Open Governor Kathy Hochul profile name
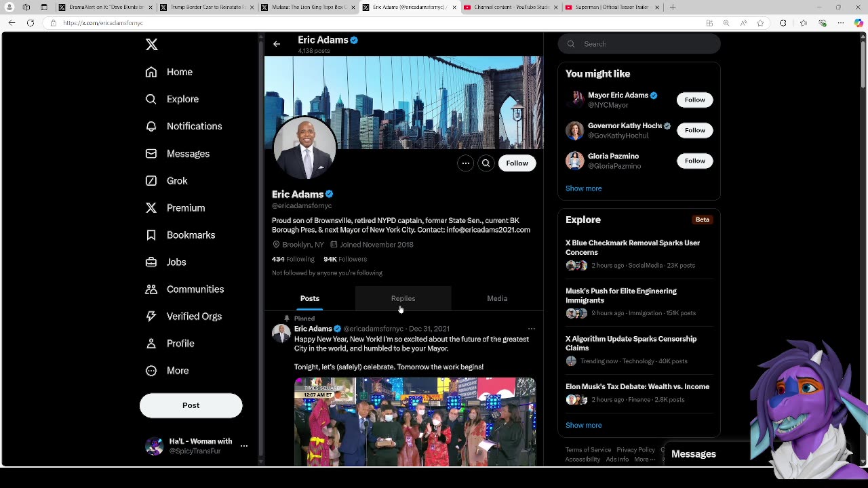The width and height of the screenshot is (868, 488). [625, 126]
